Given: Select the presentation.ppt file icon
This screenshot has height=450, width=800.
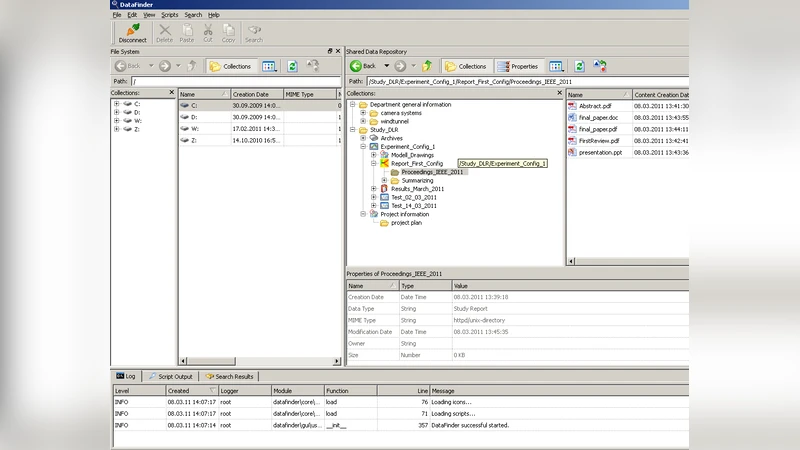Looking at the screenshot, I should tap(573, 152).
